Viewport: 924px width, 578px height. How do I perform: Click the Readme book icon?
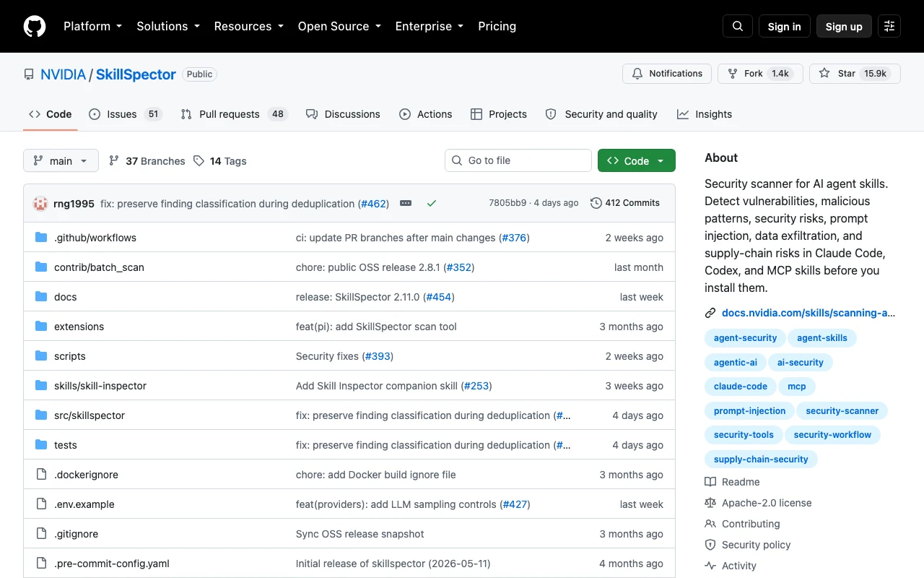[x=710, y=482]
